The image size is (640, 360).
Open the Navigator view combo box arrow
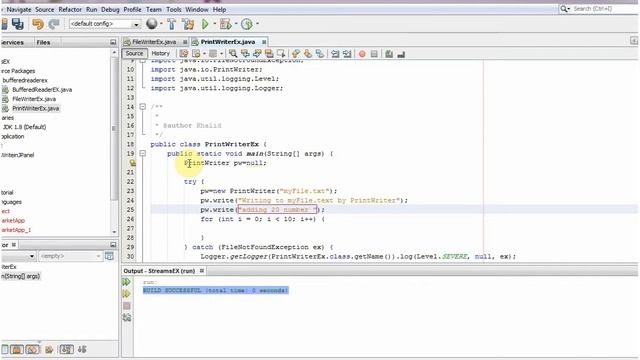pyautogui.click(x=32, y=256)
